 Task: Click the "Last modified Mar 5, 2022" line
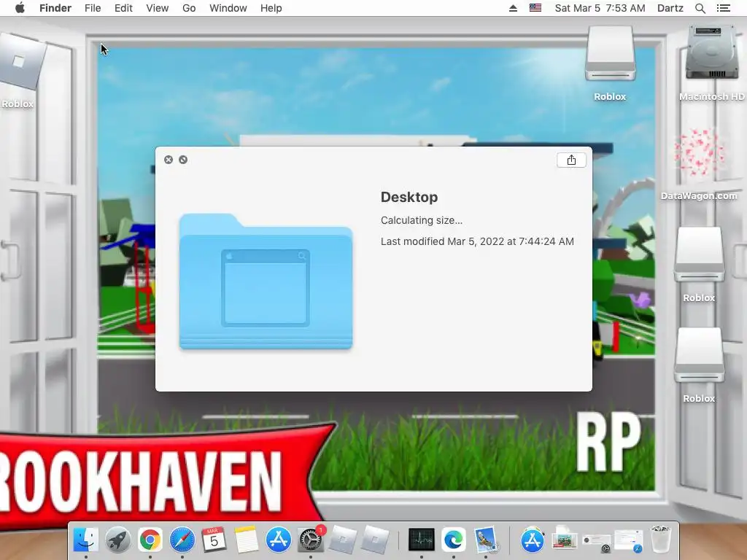tap(477, 241)
